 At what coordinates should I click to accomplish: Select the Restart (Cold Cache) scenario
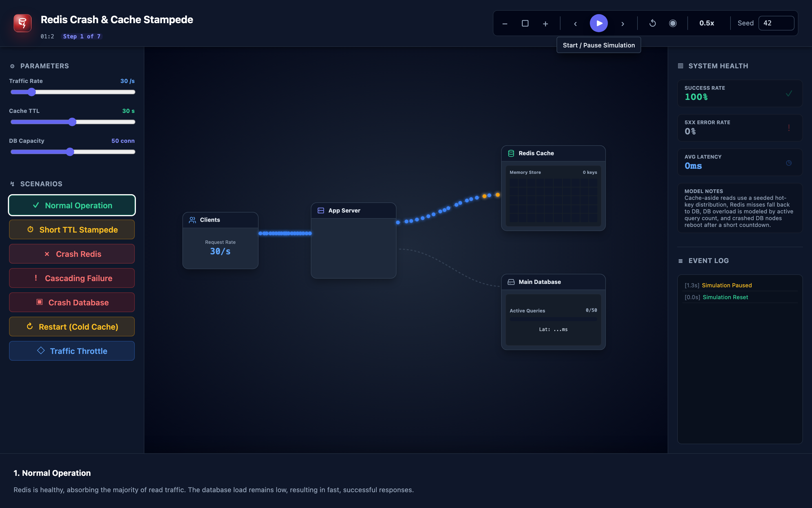click(x=72, y=327)
